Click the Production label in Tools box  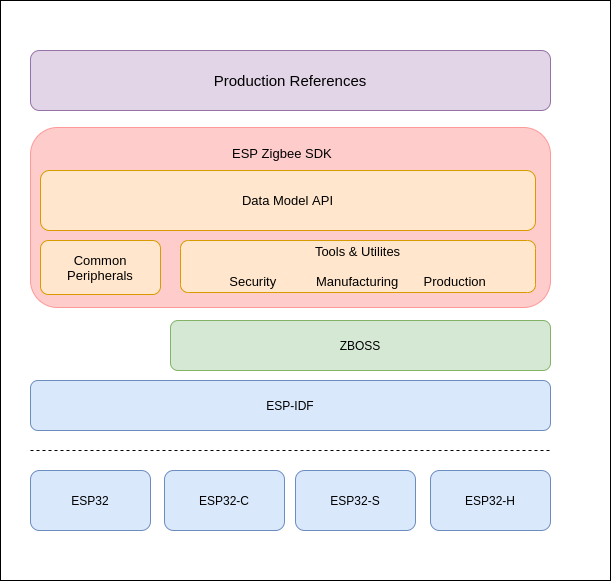[x=454, y=282]
